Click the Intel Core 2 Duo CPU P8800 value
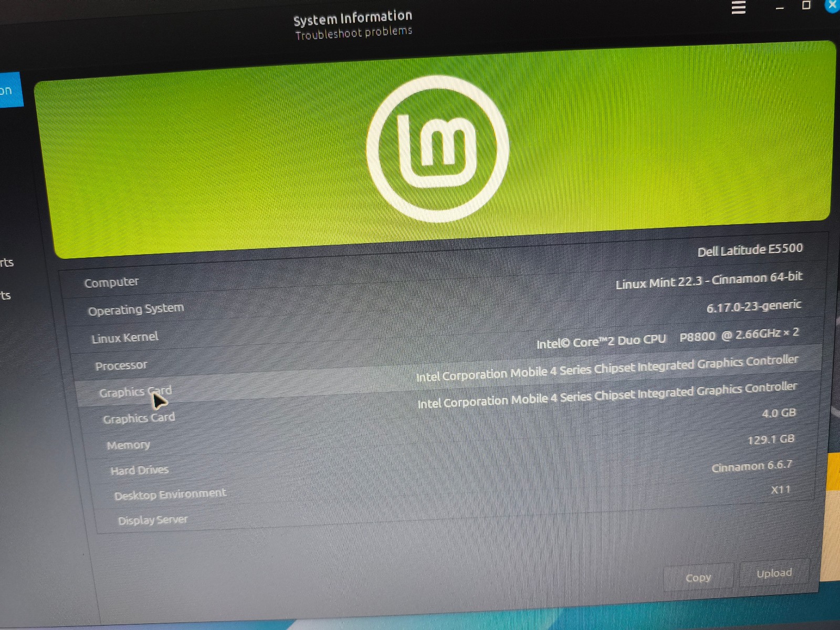Viewport: 840px width, 630px height. (x=668, y=338)
